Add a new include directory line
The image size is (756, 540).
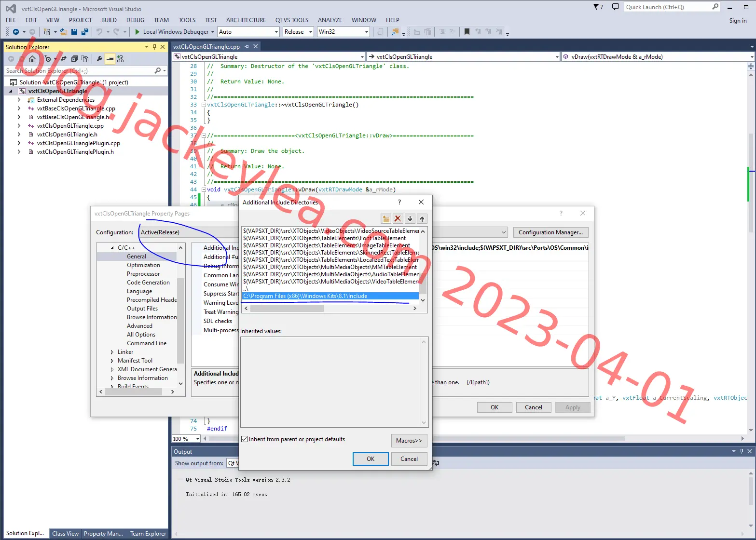(x=385, y=219)
